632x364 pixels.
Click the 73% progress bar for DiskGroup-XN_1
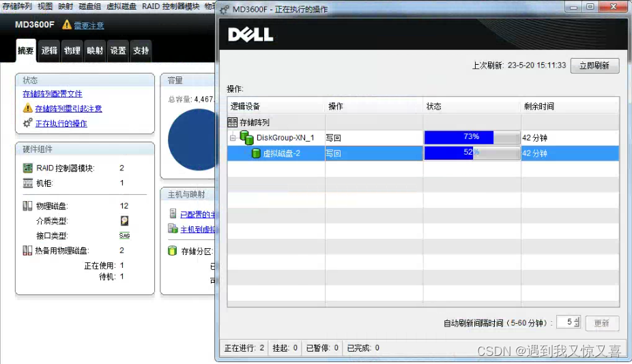pyautogui.click(x=472, y=137)
